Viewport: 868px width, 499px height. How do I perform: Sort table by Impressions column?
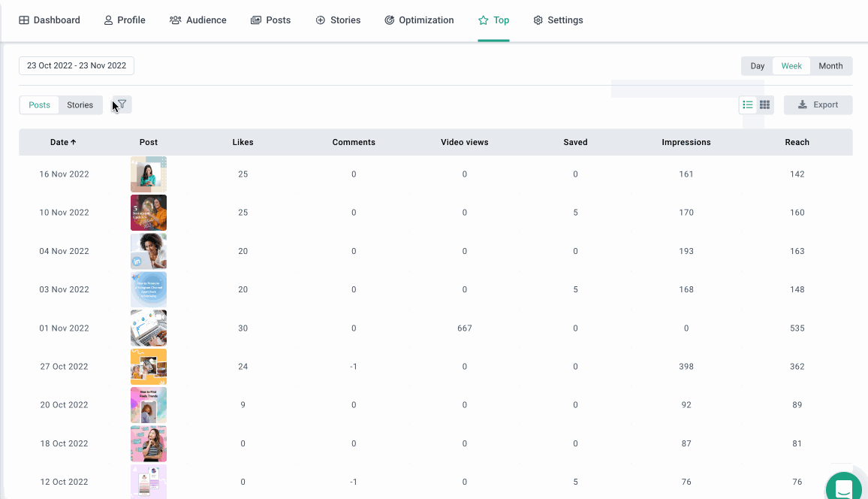[686, 142]
